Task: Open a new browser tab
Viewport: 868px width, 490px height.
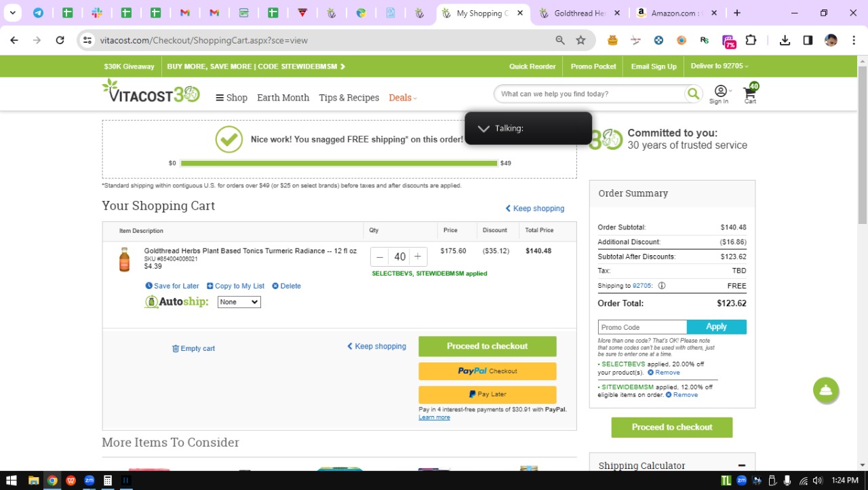Action: click(737, 13)
